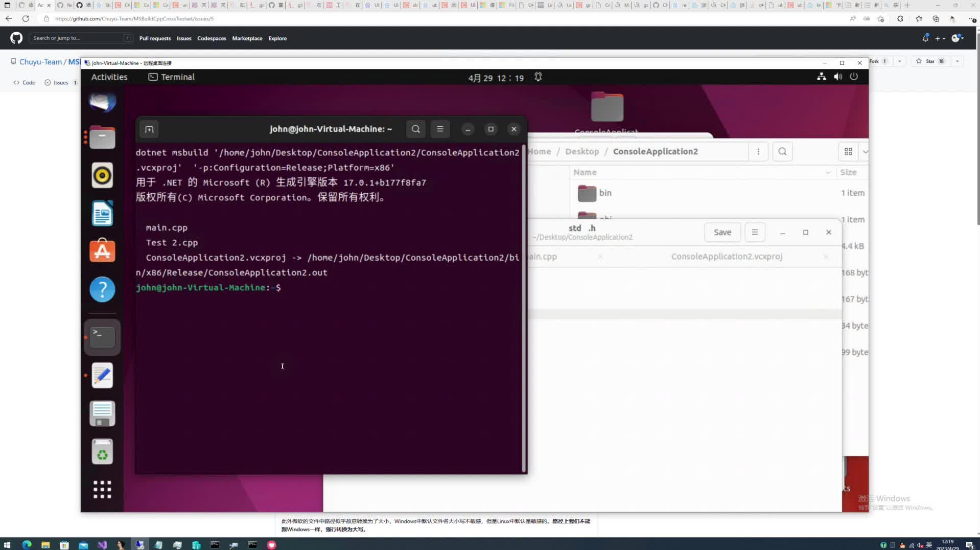This screenshot has height=550, width=980.
Task: Click the clock date in the Ubuntu top bar
Action: pos(496,78)
